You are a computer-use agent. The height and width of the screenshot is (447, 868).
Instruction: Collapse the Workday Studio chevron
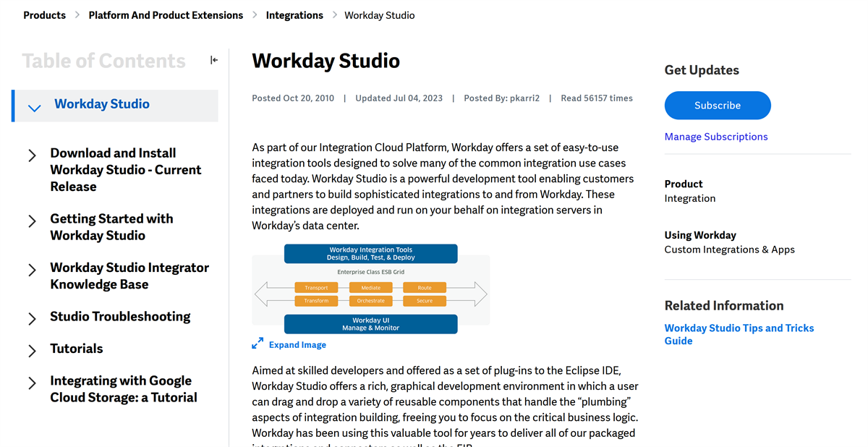pos(34,108)
